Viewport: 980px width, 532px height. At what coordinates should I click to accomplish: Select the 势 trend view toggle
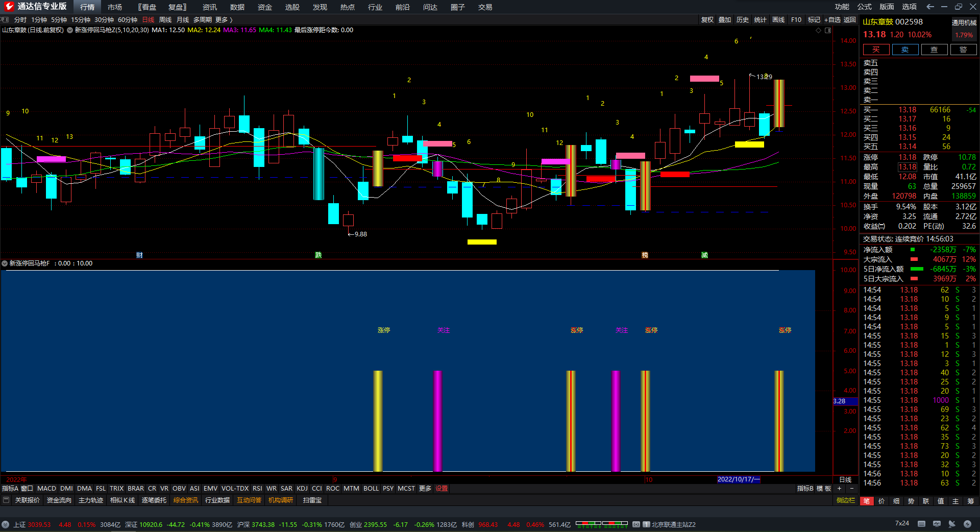coord(911,501)
